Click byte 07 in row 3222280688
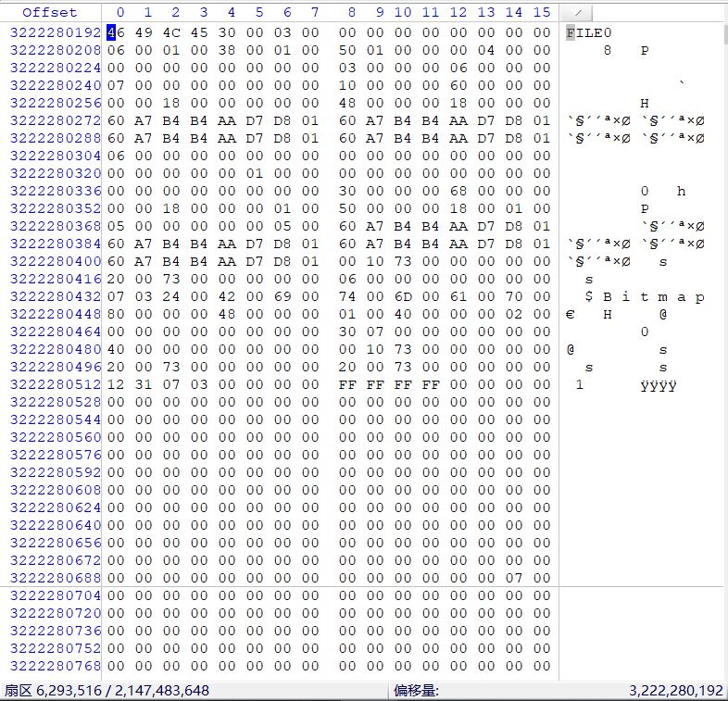This screenshot has width=728, height=701. tap(514, 579)
